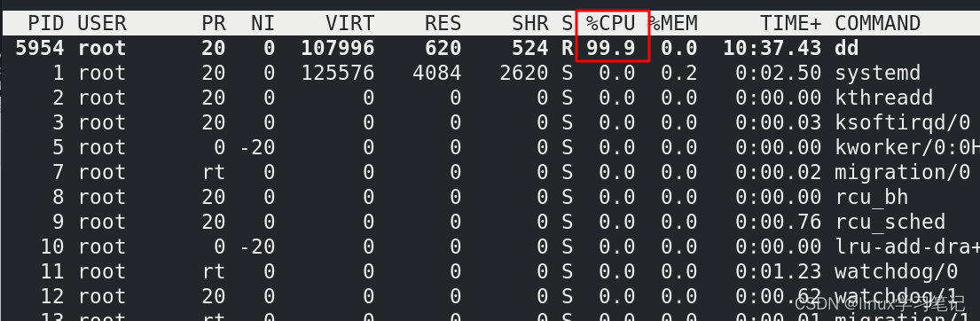980x321 pixels.
Task: Click the PR column header
Action: click(213, 24)
